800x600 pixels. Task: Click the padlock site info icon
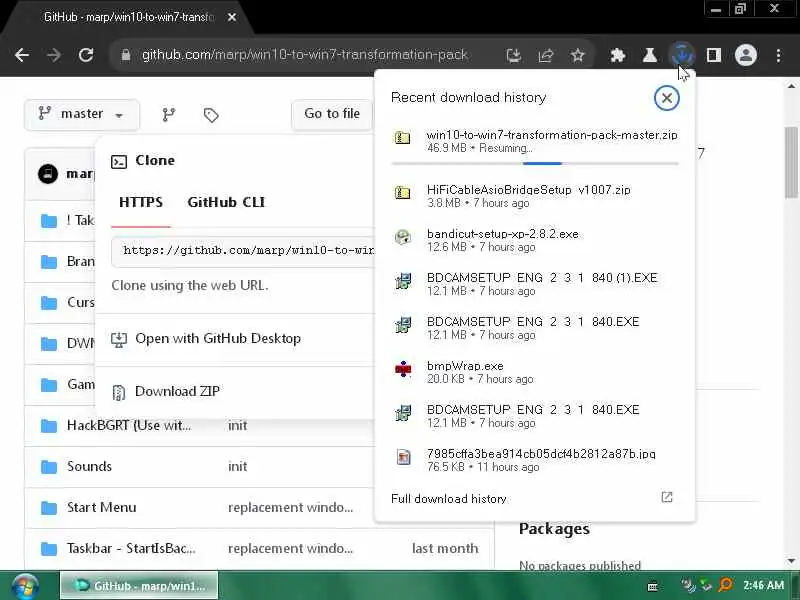[126, 55]
